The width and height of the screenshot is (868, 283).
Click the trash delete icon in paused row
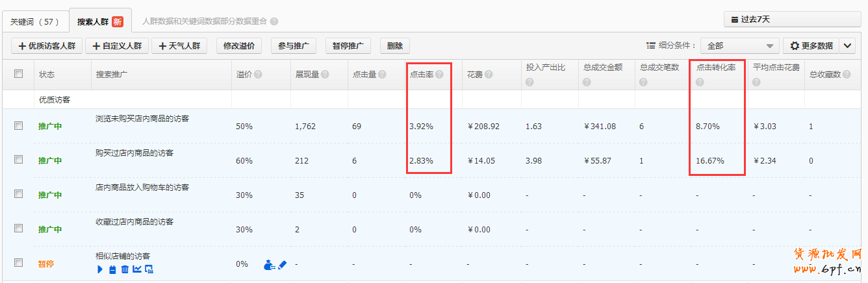coord(125,269)
